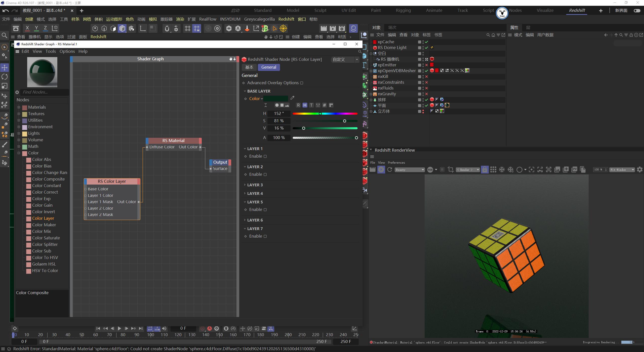The width and height of the screenshot is (644, 352).
Task: Open the Beauty AOV dropdown in RenderView
Action: (x=409, y=169)
